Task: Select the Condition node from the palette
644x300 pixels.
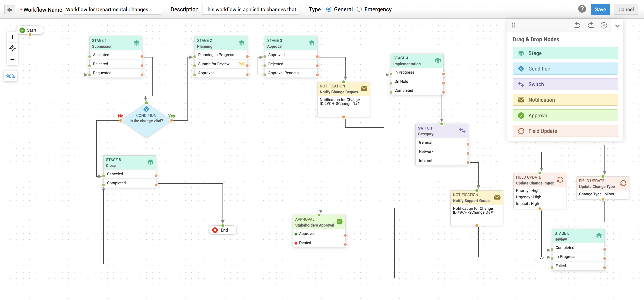Action: [565, 69]
